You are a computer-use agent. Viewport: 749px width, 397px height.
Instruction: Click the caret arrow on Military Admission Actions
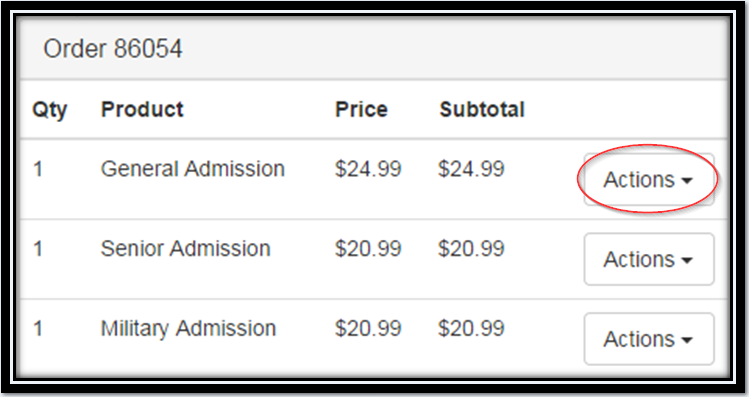pyautogui.click(x=687, y=341)
